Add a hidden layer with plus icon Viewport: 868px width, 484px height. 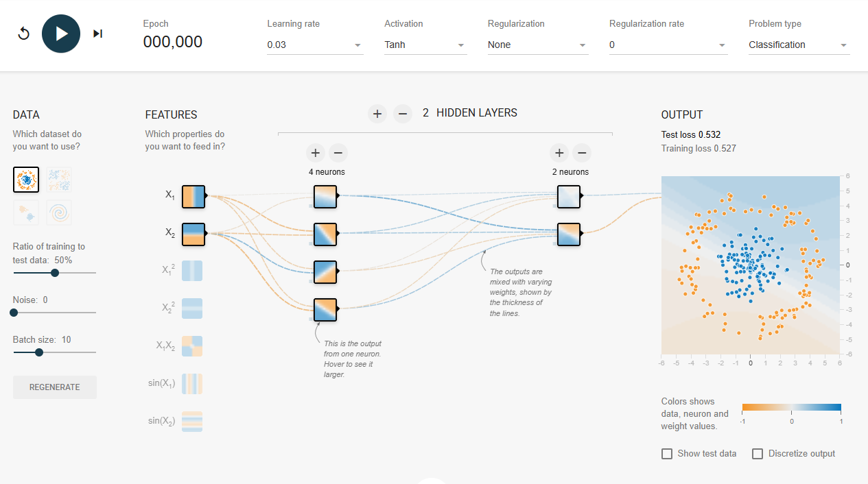377,113
